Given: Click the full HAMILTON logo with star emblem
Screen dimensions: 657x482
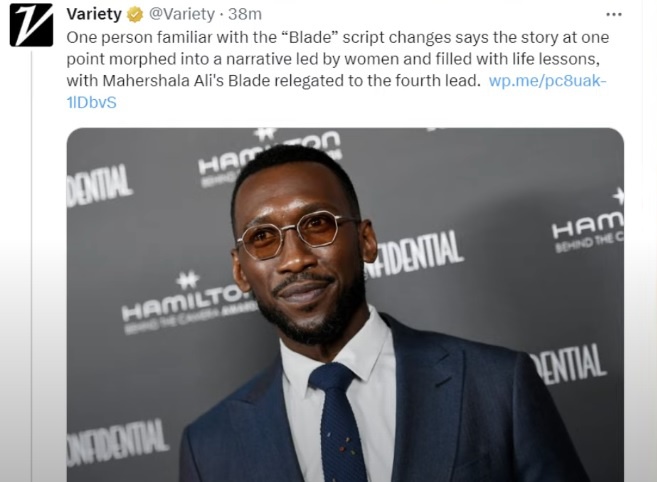Looking at the screenshot, I should tap(187, 304).
